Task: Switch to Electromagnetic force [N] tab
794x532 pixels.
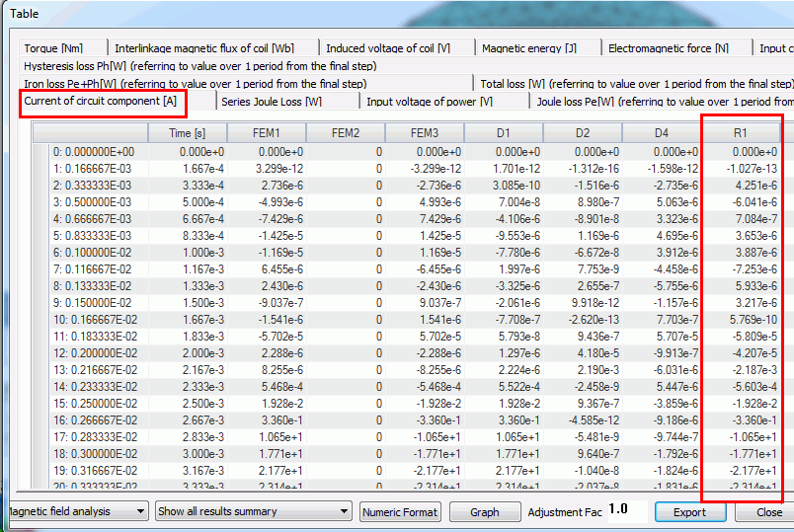Action: click(668, 47)
